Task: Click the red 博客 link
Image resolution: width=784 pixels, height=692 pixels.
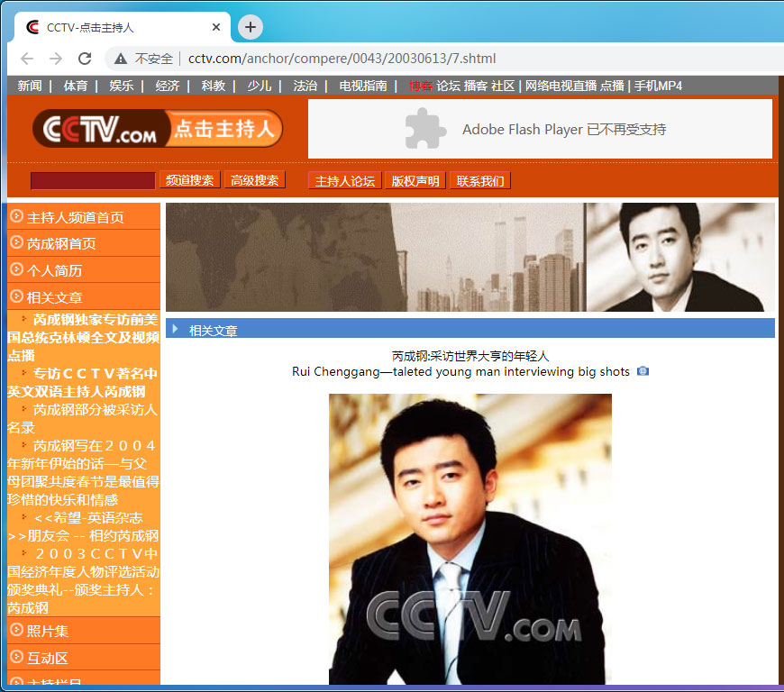Action: pos(421,86)
